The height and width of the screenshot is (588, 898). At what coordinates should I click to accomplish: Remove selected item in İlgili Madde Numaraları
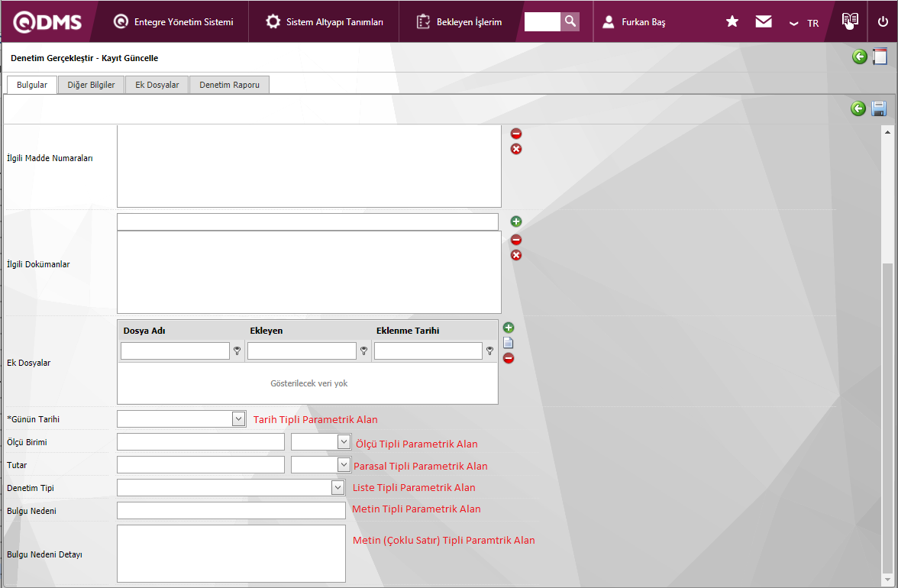click(x=516, y=134)
